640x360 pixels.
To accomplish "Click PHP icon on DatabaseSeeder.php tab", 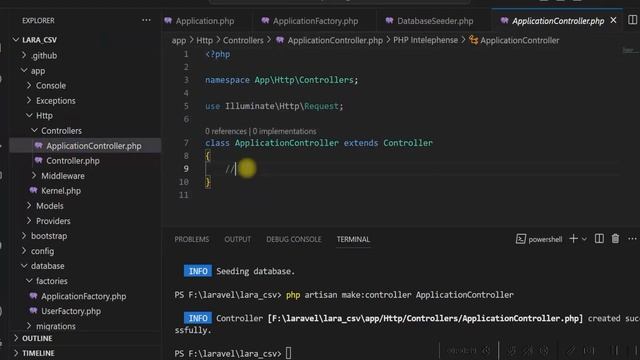I will (389, 20).
